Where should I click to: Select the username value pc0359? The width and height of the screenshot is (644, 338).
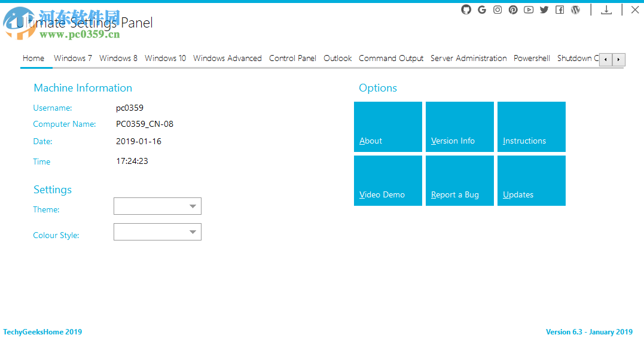[x=130, y=108]
